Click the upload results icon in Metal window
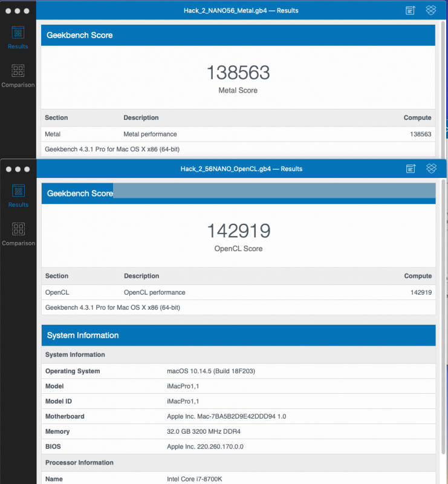 [411, 10]
